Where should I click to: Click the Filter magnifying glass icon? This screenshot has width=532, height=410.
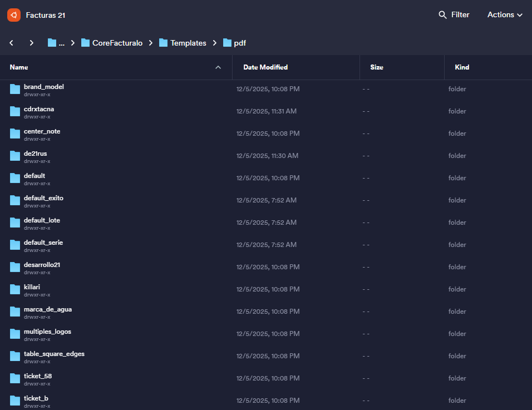443,15
